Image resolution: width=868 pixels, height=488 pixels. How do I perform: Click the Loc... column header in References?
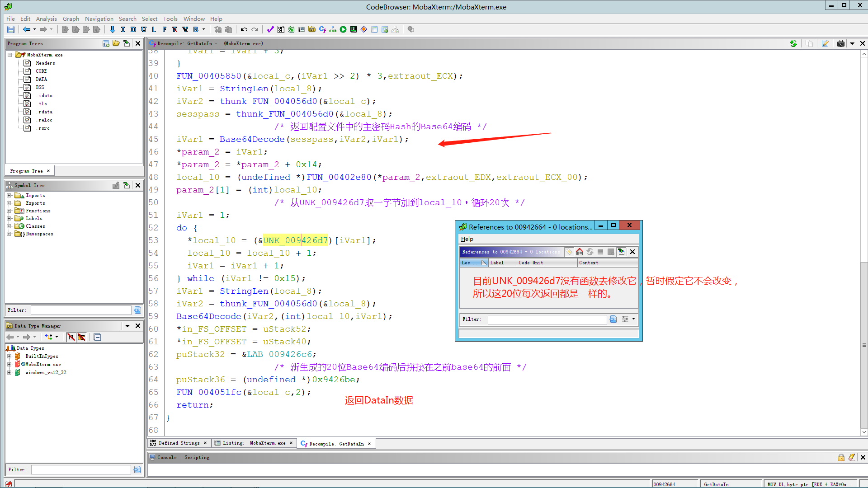(x=474, y=263)
